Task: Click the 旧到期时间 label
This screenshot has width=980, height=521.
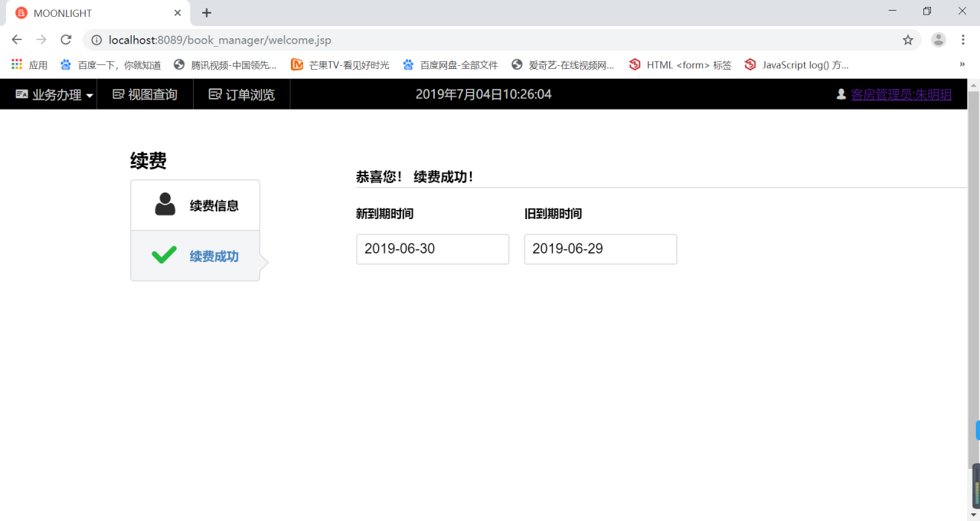Action: point(553,214)
